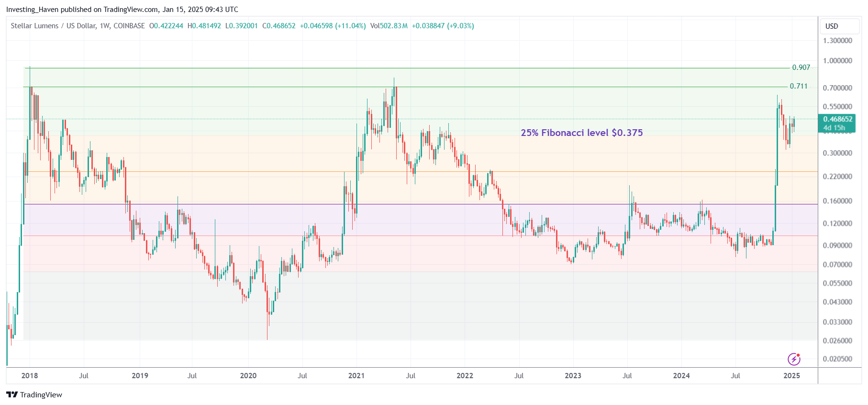The image size is (868, 405).
Task: Click the 0.070000 price axis label
Action: [x=837, y=265]
